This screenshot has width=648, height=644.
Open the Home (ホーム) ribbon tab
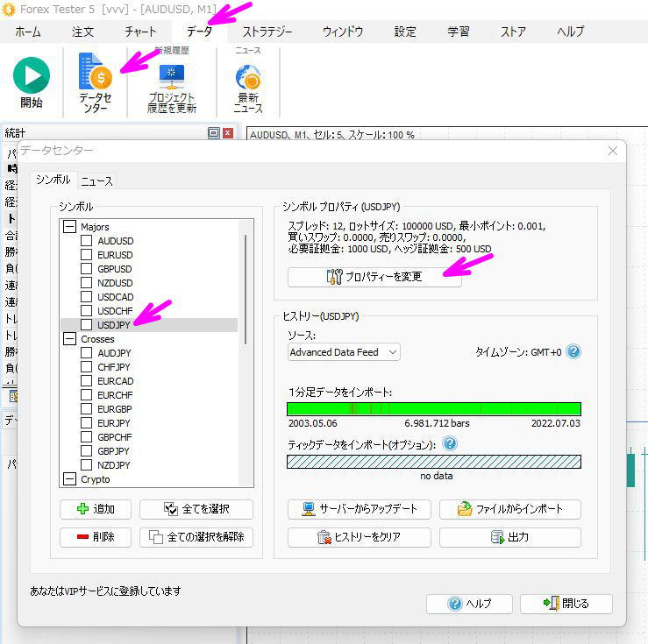click(x=28, y=32)
